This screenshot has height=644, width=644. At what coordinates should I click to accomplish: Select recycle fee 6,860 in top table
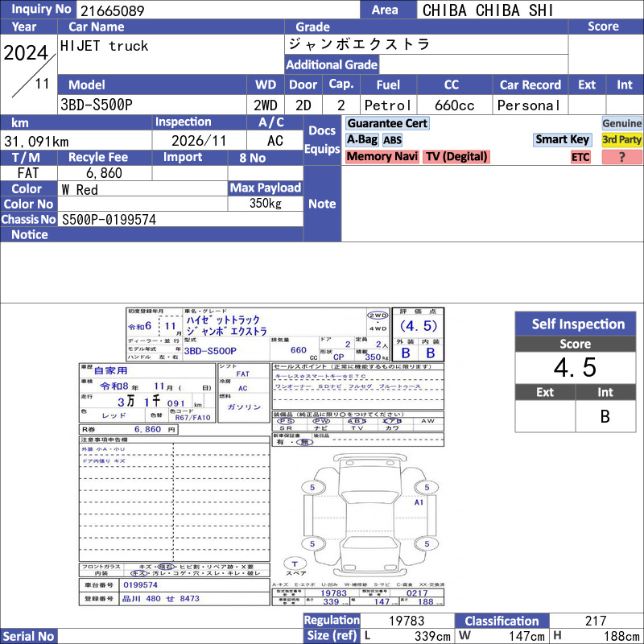coord(104,173)
